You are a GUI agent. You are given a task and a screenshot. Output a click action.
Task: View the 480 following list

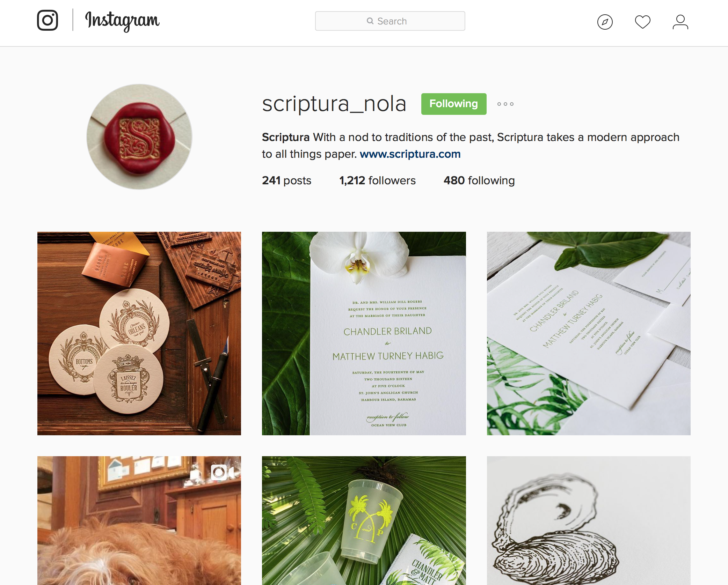(x=479, y=180)
